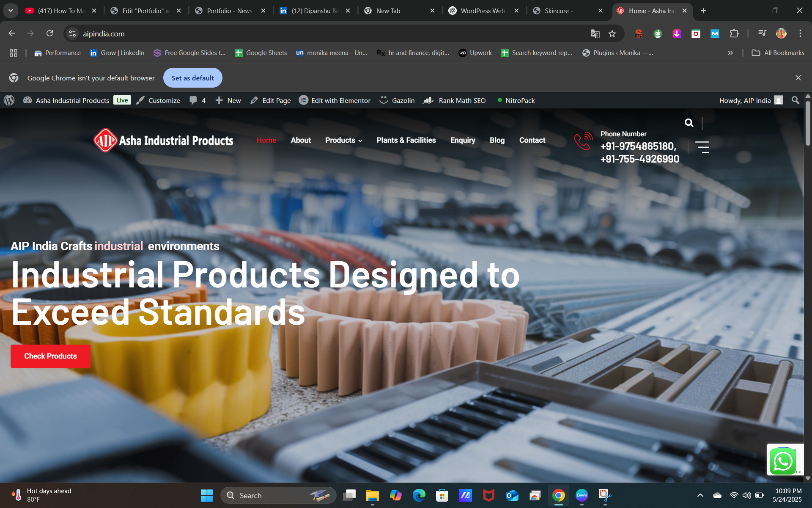Reload the page

[50, 33]
